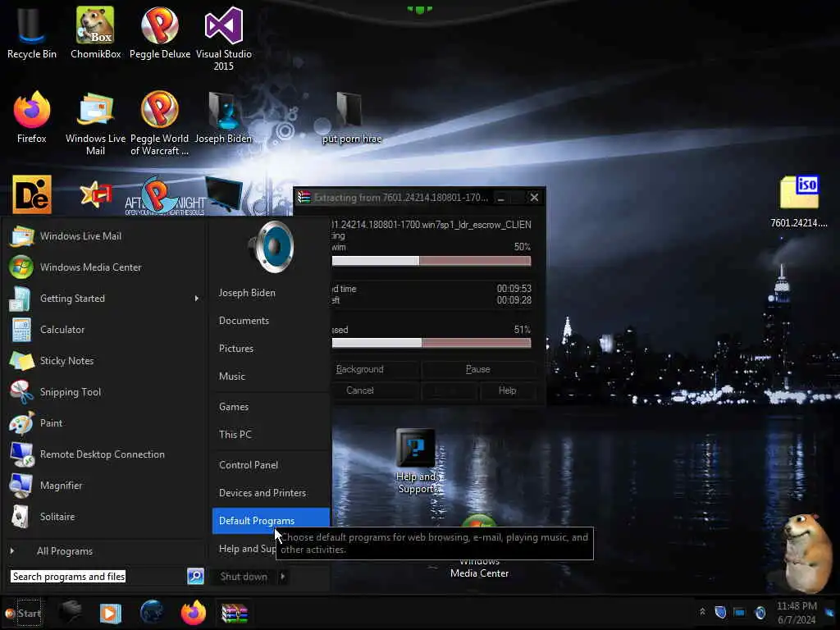
Task: Pause the WinRAR extraction
Action: coord(478,370)
